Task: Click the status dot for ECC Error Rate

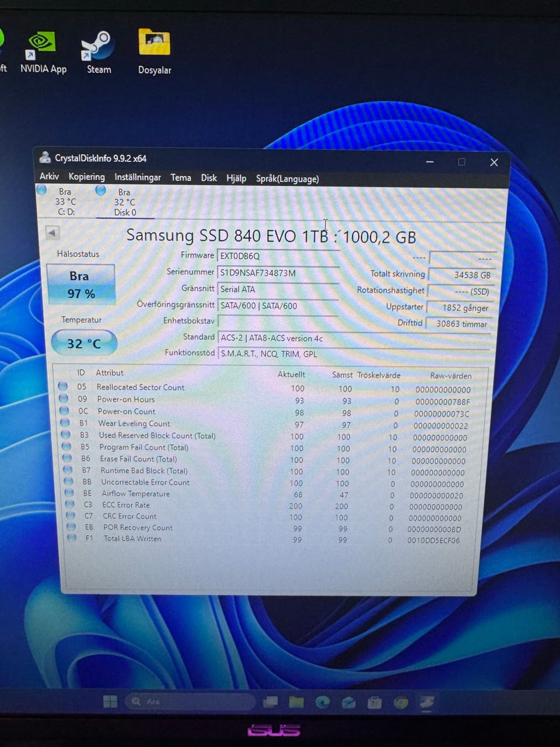Action: coord(70,504)
